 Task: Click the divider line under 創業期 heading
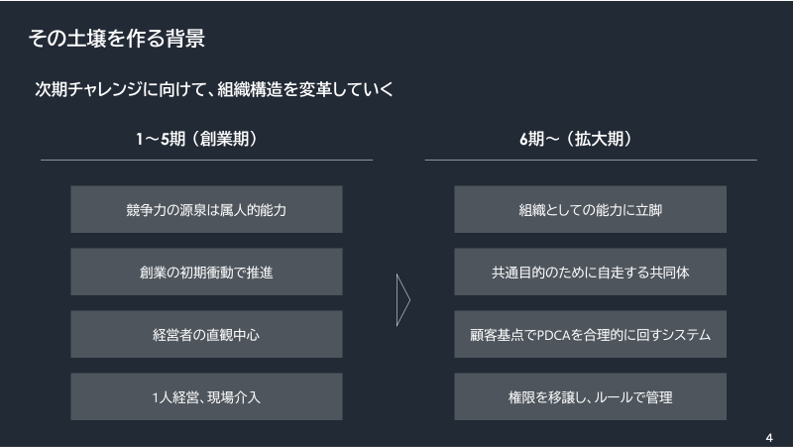(206, 160)
